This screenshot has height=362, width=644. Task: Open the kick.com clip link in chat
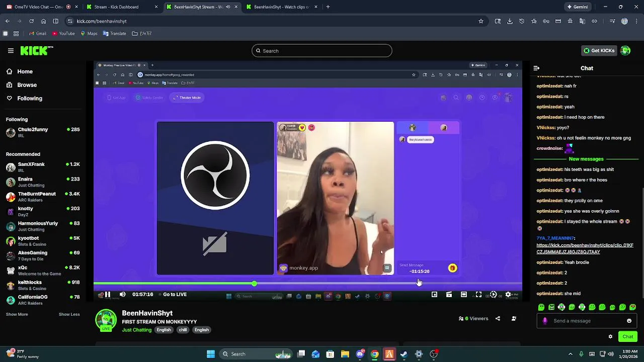tap(585, 248)
